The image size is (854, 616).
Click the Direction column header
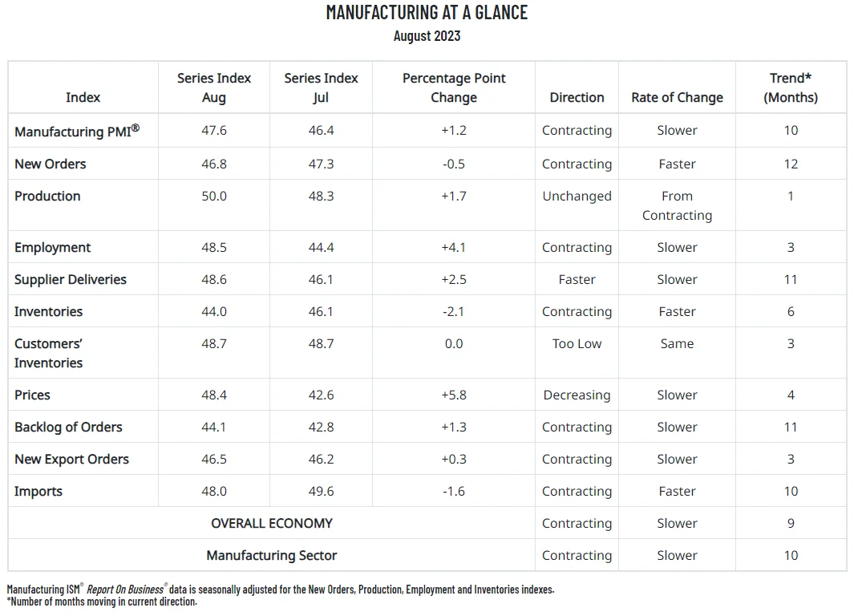click(577, 98)
